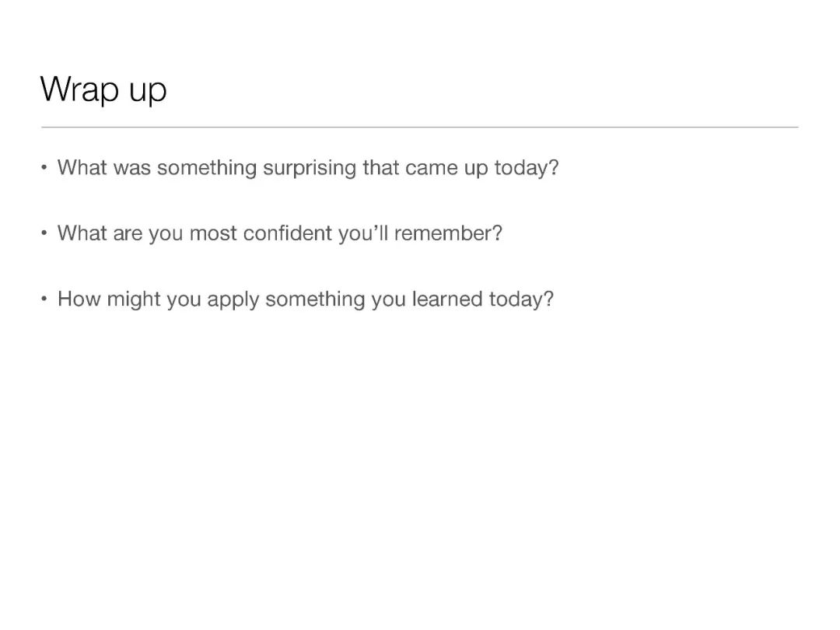Click the horizontal divider line under the title
This screenshot has width=840, height=630.
point(419,128)
